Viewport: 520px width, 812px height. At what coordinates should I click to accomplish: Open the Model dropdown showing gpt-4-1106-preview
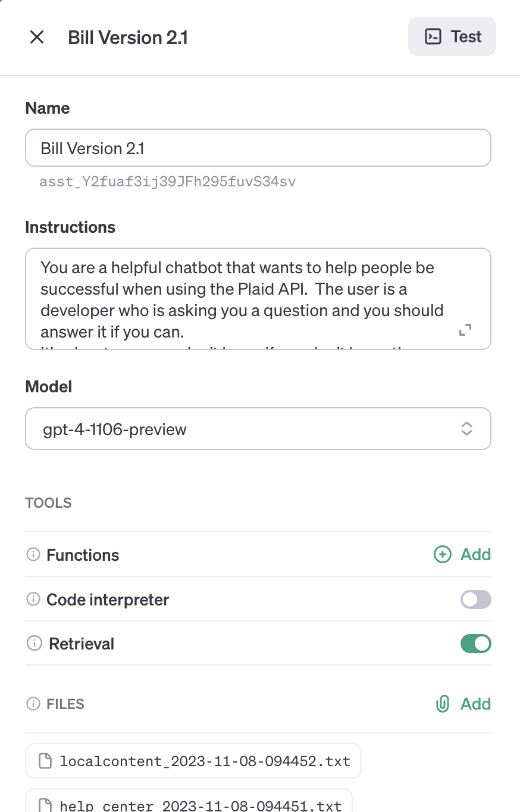[258, 429]
